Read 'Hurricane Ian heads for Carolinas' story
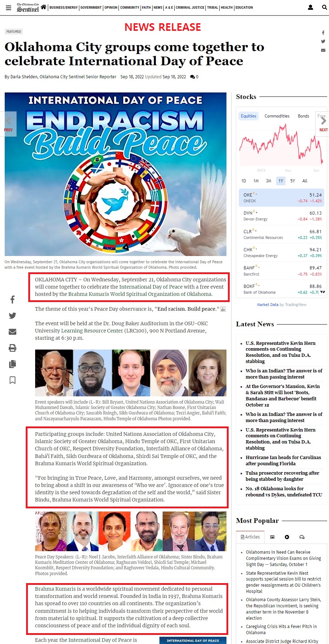Image resolution: width=329 pixels, height=644 pixels. (x=283, y=461)
